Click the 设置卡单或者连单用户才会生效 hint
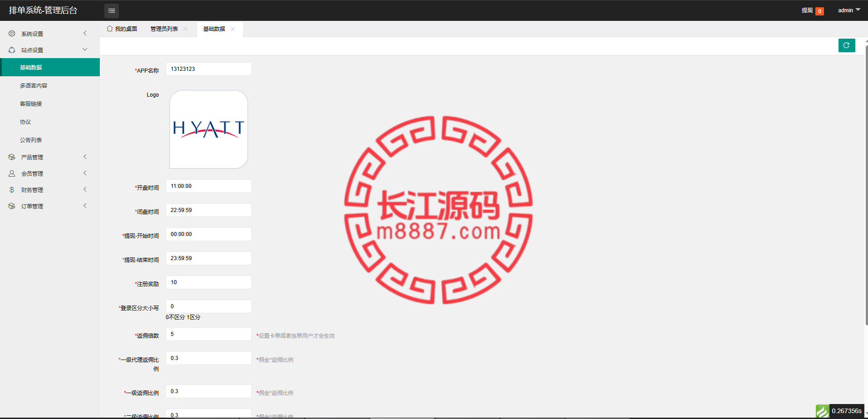 click(295, 336)
